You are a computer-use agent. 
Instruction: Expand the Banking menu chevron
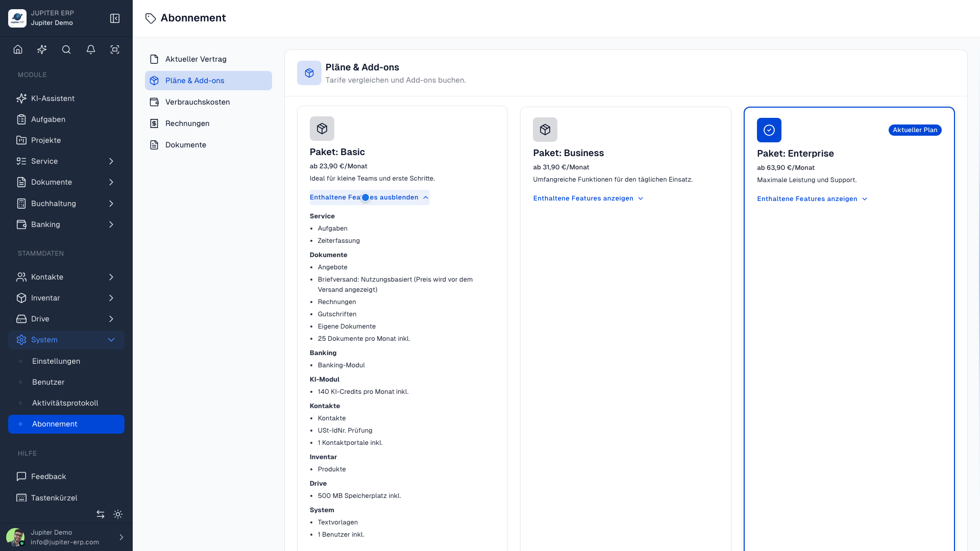[x=111, y=224]
